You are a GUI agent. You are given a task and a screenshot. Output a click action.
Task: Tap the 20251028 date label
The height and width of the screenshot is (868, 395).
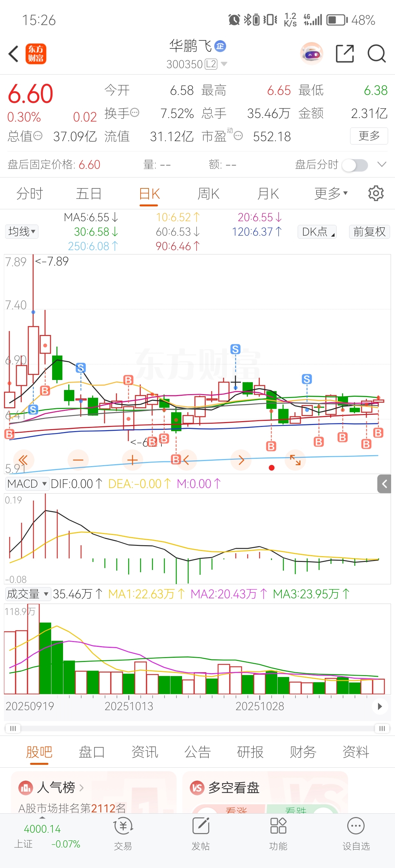260,706
